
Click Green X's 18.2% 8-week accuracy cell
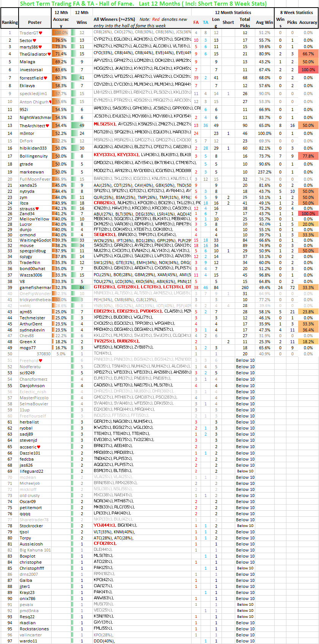(x=308, y=342)
